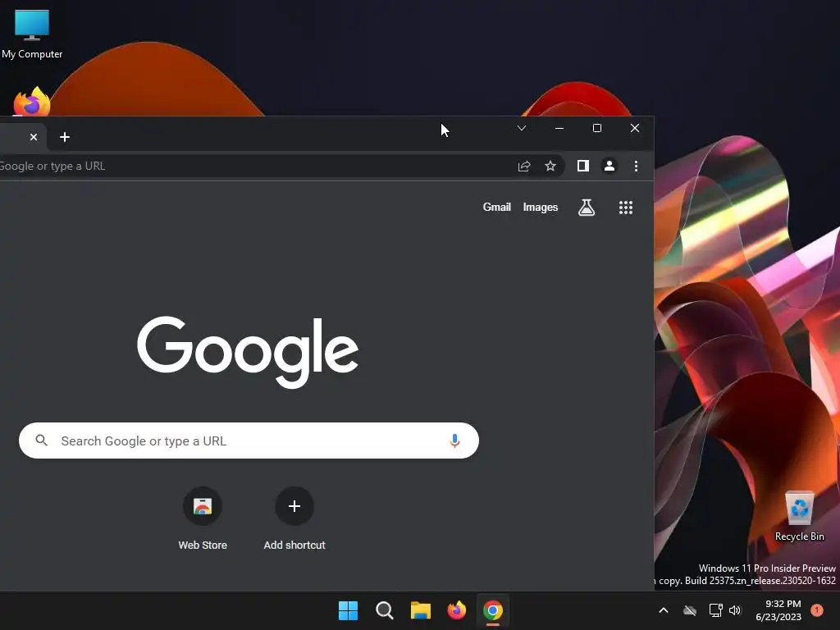Bookmark this tab with the star icon
The height and width of the screenshot is (630, 840).
(550, 166)
